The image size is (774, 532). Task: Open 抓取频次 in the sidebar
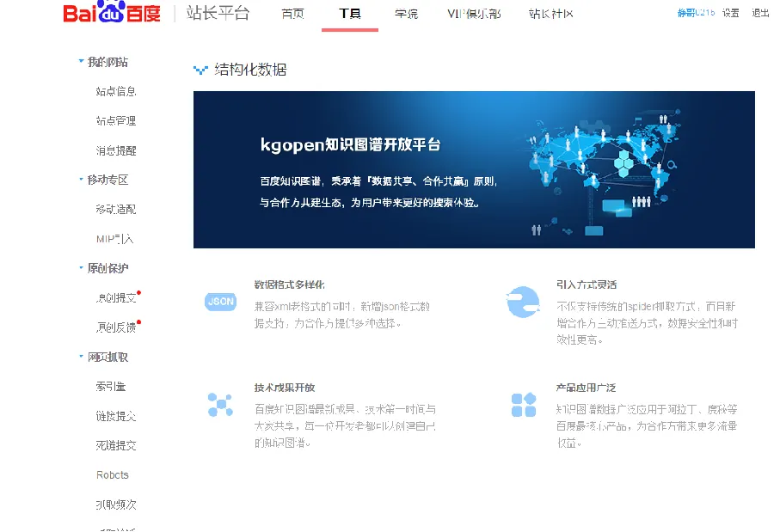(116, 504)
